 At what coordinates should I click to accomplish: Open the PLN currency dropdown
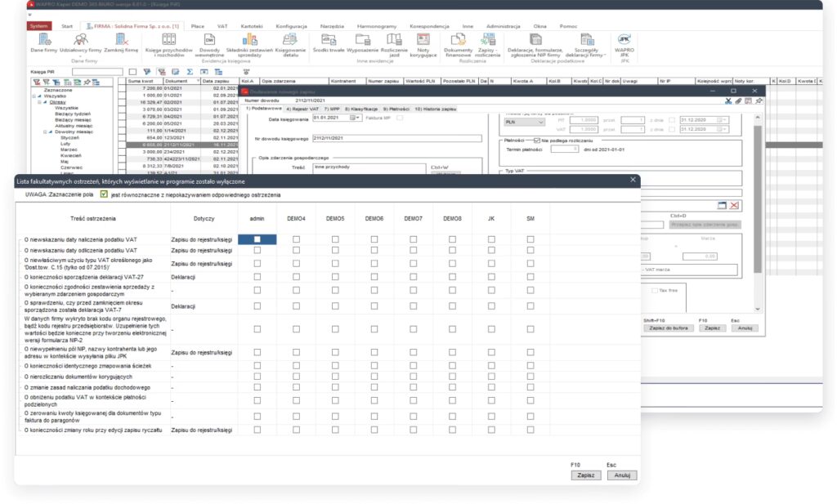pyautogui.click(x=540, y=122)
